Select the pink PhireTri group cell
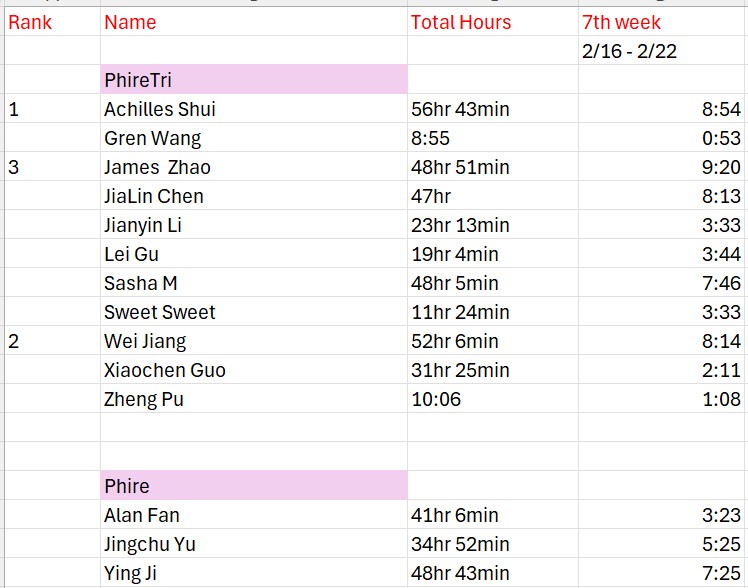The image size is (748, 588). coord(254,80)
